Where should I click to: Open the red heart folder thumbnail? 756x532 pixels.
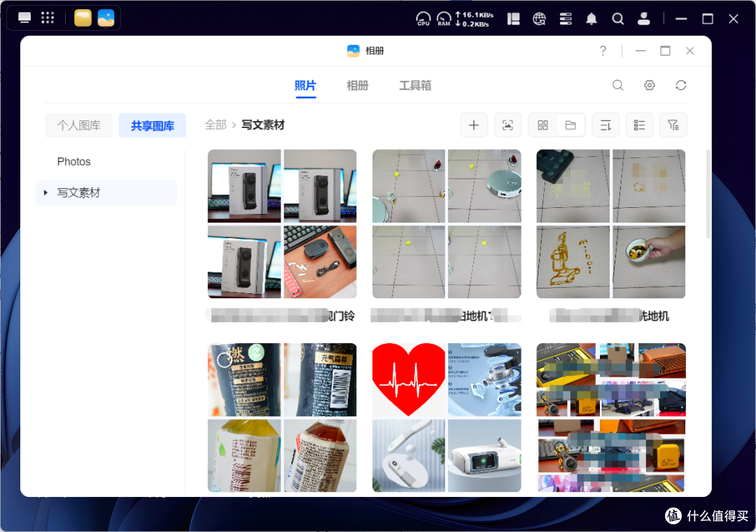[x=447, y=418]
